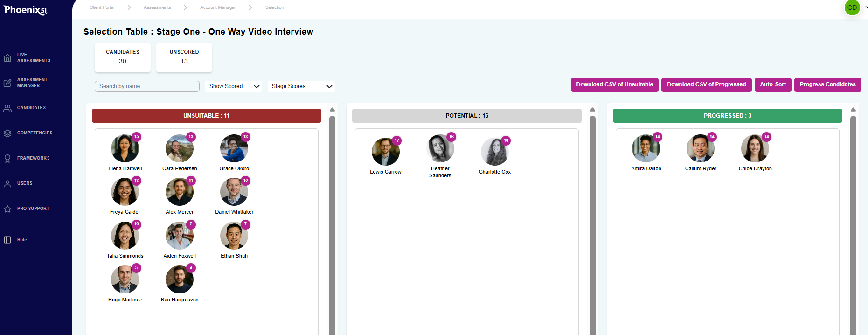Select Heather Saunders' candidate photo
Screen dimensions: 868x335
click(440, 148)
